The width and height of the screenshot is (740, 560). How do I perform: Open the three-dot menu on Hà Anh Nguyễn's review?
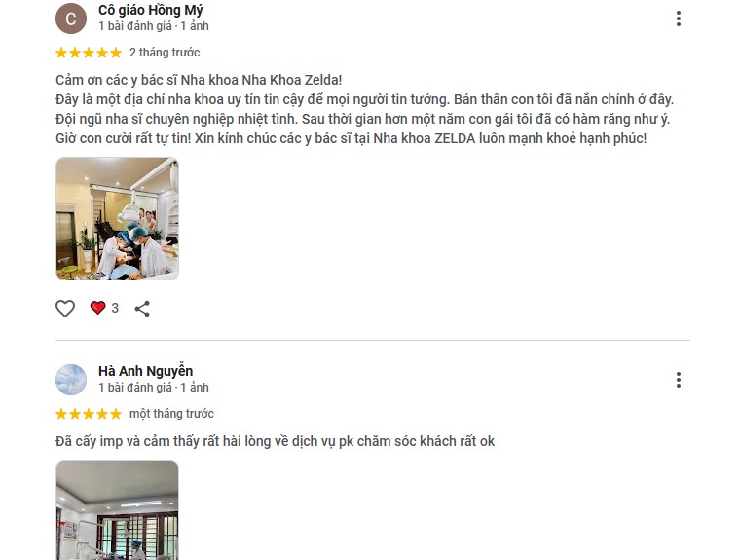coord(679,380)
